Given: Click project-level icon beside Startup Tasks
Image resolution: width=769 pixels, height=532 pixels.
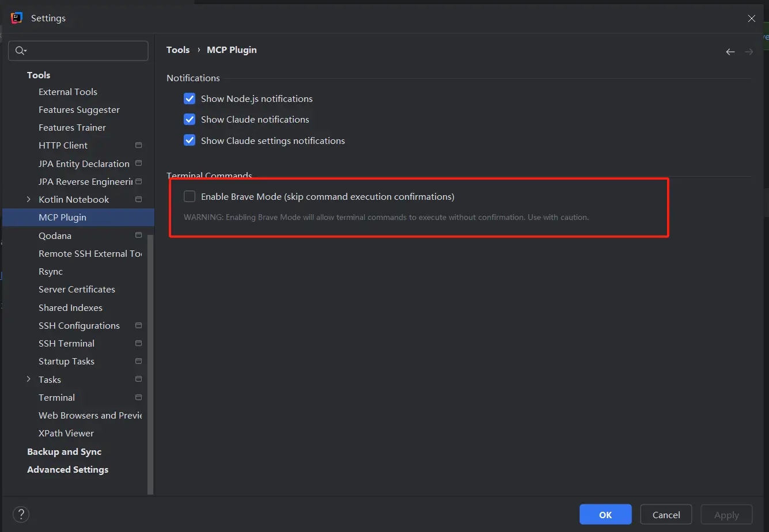Looking at the screenshot, I should [138, 361].
